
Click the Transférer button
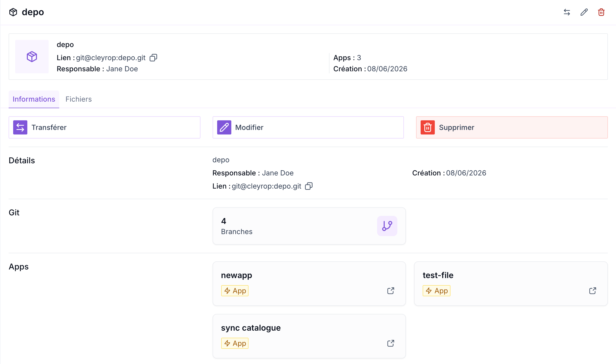tap(105, 127)
